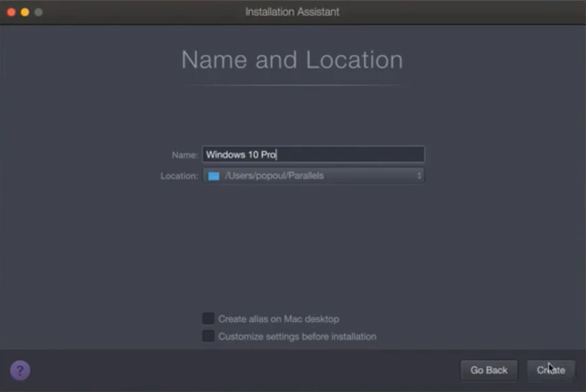Close the Installation Assistant with the red button

tap(11, 12)
